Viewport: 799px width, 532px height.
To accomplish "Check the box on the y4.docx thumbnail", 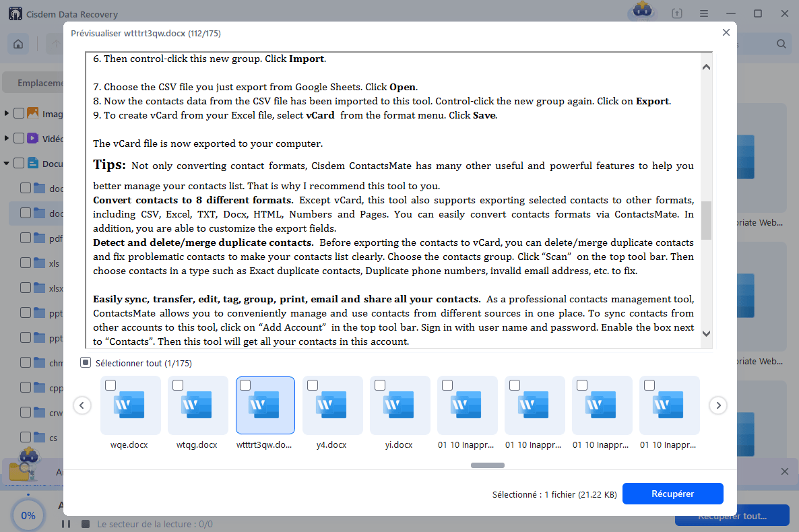I will [313, 385].
